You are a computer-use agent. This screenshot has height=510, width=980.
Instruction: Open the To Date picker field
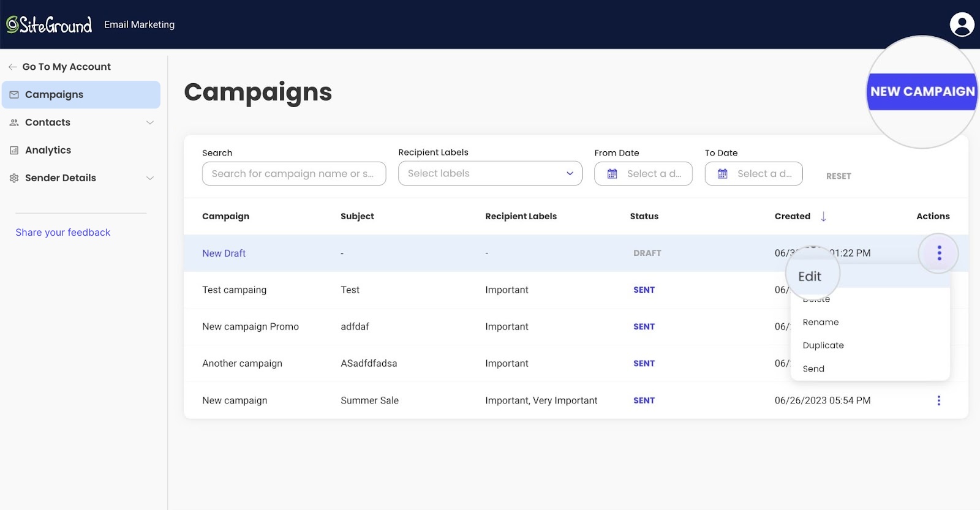[753, 174]
